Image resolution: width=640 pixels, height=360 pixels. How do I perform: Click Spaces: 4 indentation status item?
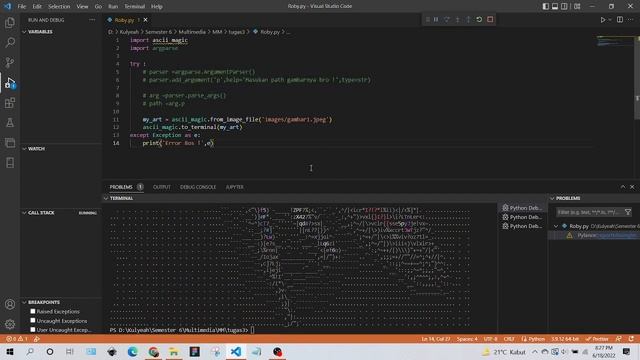pyautogui.click(x=467, y=339)
